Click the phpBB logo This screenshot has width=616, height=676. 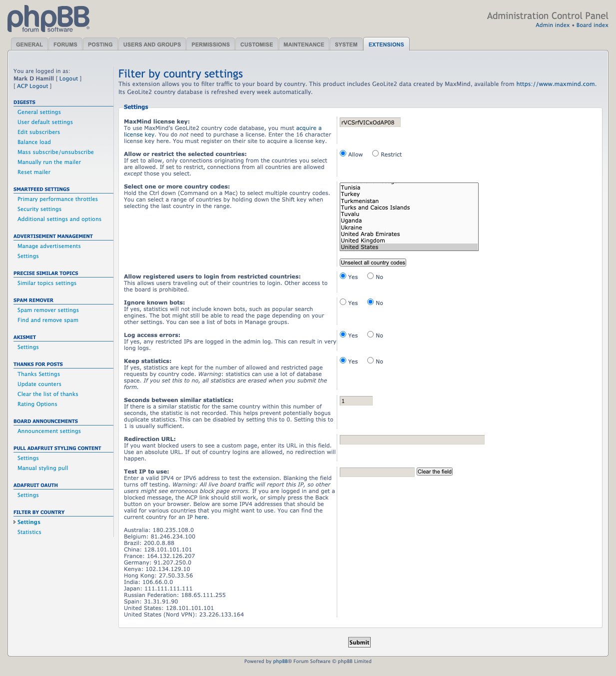48,19
